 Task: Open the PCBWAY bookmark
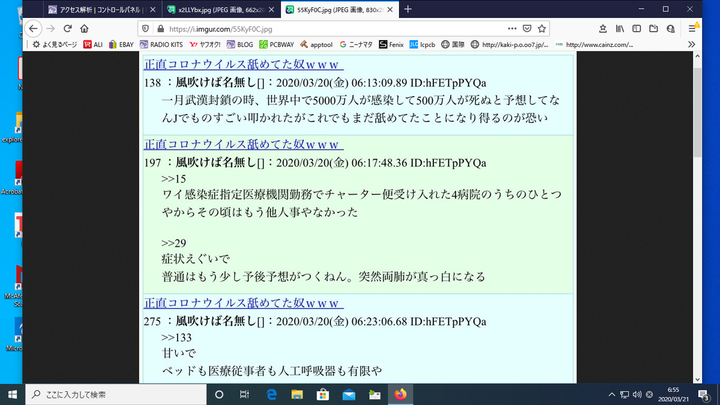click(276, 45)
